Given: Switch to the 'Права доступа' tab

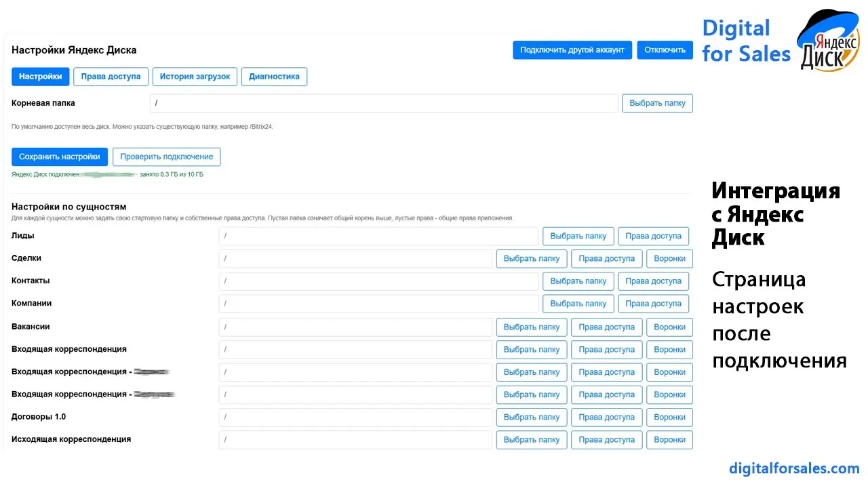Looking at the screenshot, I should click(111, 77).
